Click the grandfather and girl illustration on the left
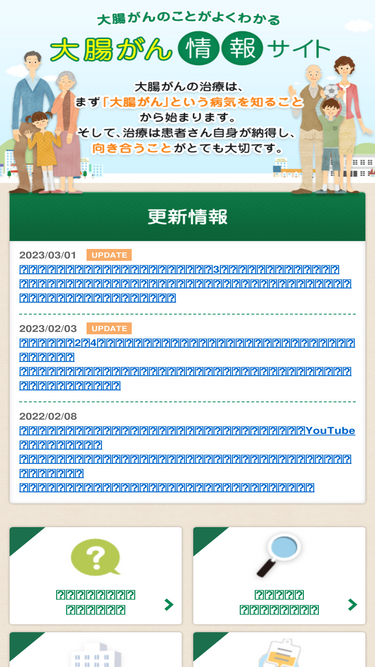The height and width of the screenshot is (667, 375). pos(46,123)
